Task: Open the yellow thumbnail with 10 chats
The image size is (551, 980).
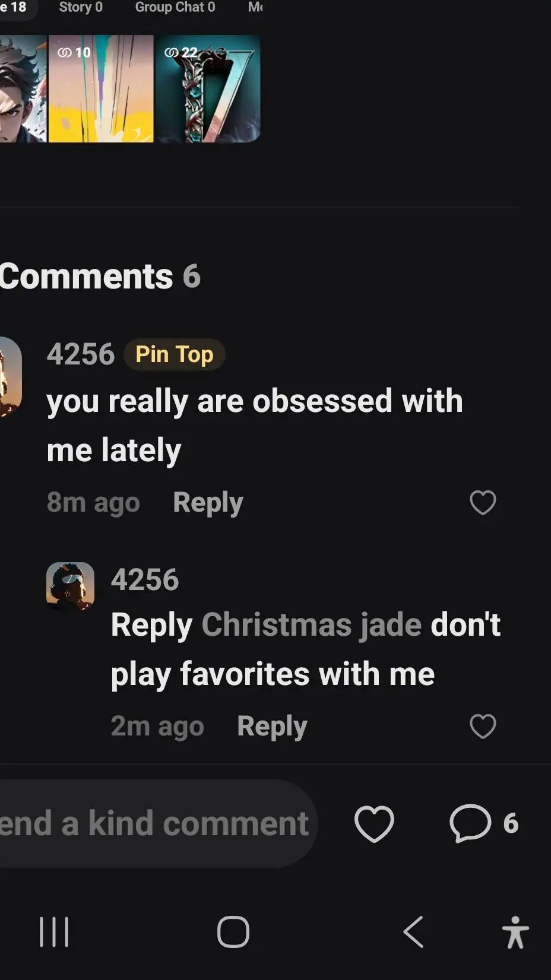Action: [100, 89]
